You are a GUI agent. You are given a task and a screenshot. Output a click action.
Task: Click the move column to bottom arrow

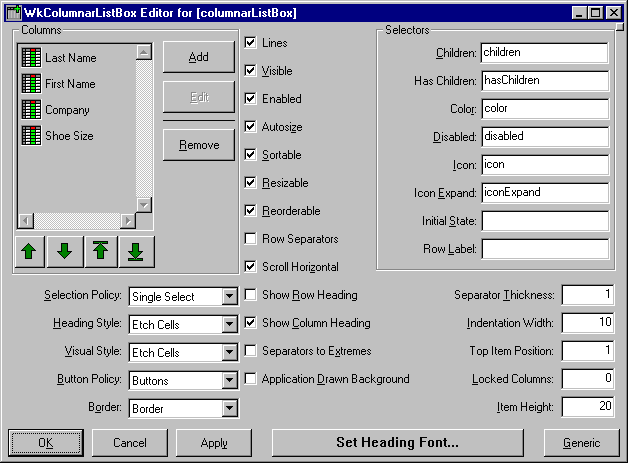click(135, 251)
